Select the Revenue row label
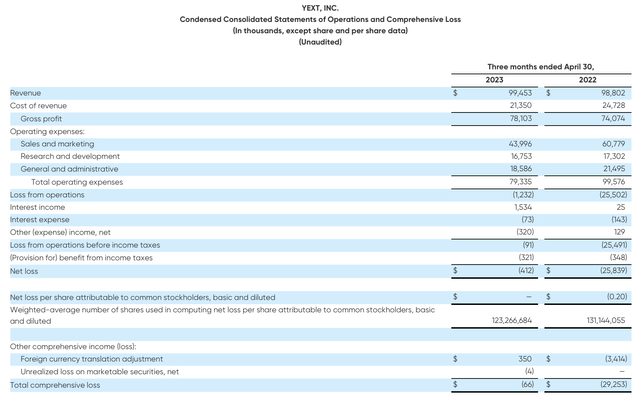Screen dimensions: 640x399 pos(25,93)
